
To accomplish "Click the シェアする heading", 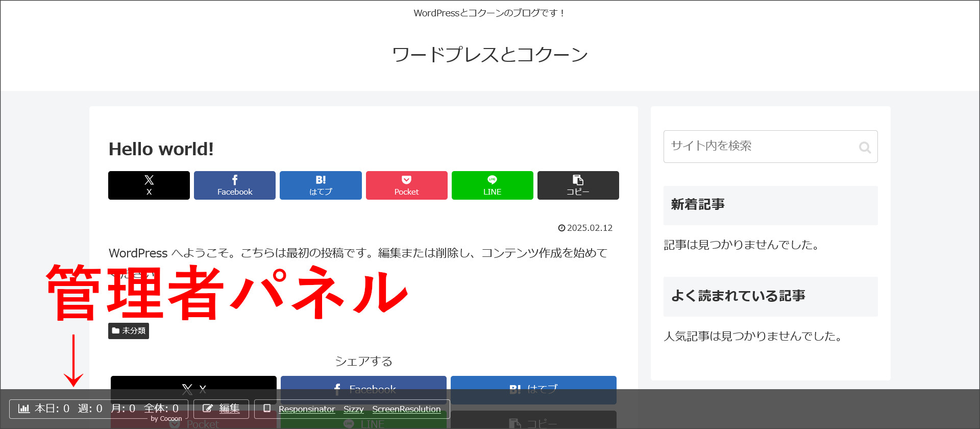I will point(363,362).
